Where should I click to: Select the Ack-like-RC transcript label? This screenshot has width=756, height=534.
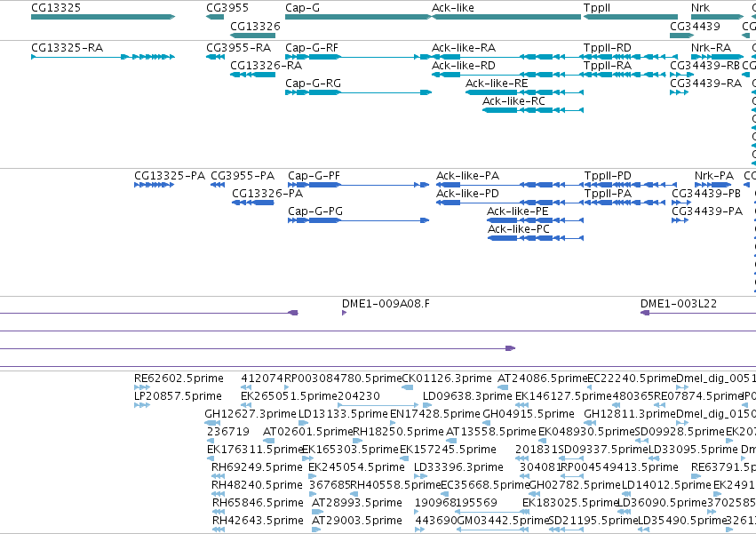514,101
